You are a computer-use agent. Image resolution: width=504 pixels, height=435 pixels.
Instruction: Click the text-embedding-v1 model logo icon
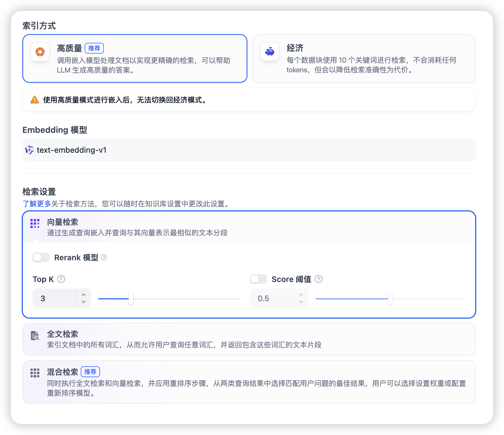30,150
